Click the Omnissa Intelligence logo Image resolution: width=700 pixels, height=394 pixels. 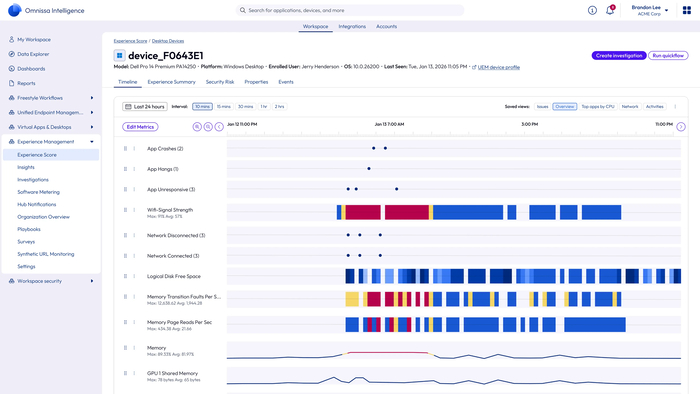(15, 10)
